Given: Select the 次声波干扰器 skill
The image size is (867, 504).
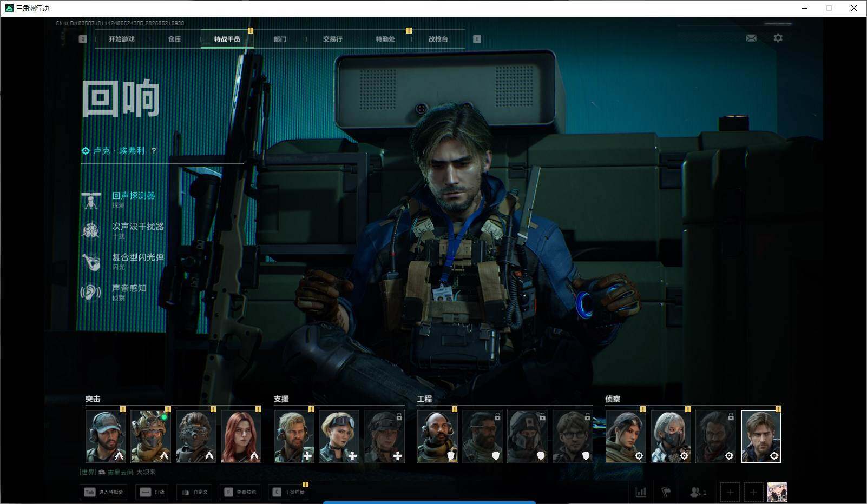Looking at the screenshot, I should coord(123,230).
